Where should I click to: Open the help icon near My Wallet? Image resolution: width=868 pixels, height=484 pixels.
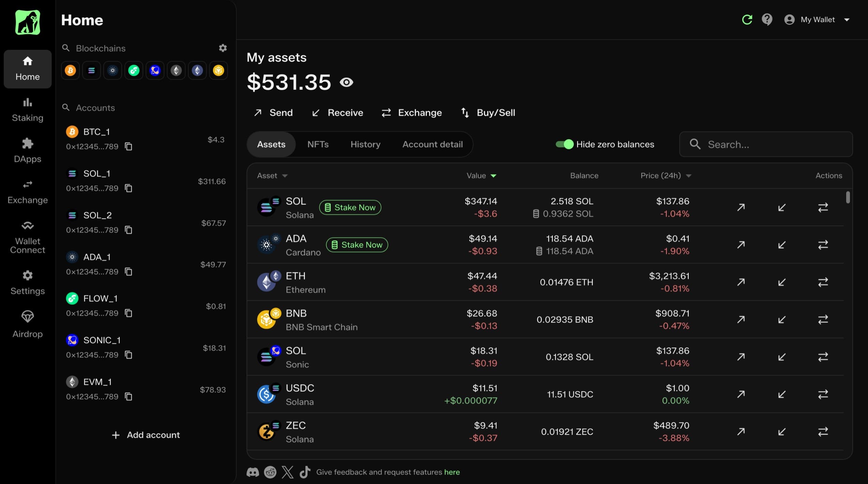tap(767, 19)
